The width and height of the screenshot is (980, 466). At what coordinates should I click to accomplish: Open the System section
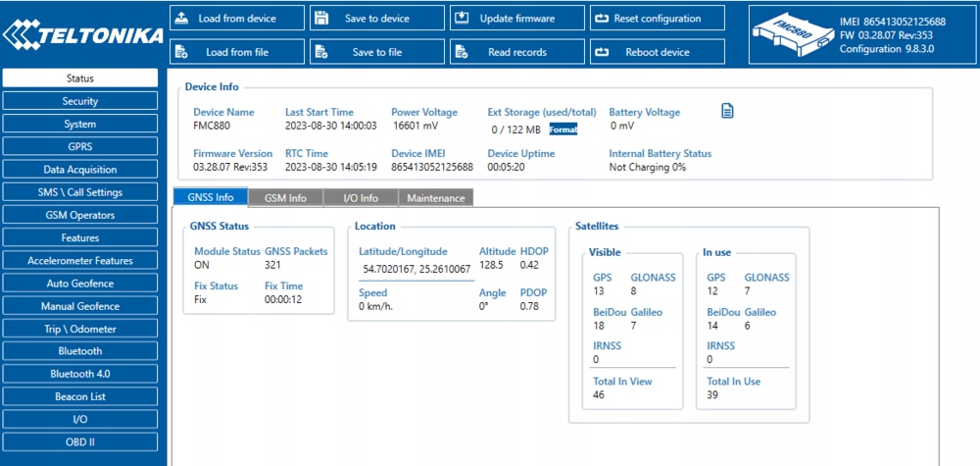coord(80,124)
